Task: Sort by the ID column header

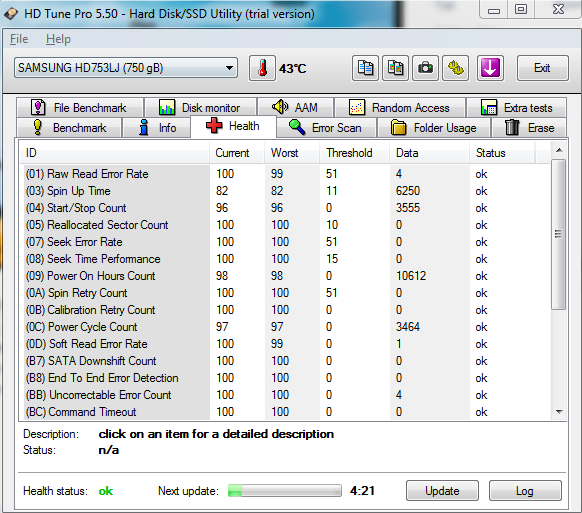Action: 115,153
